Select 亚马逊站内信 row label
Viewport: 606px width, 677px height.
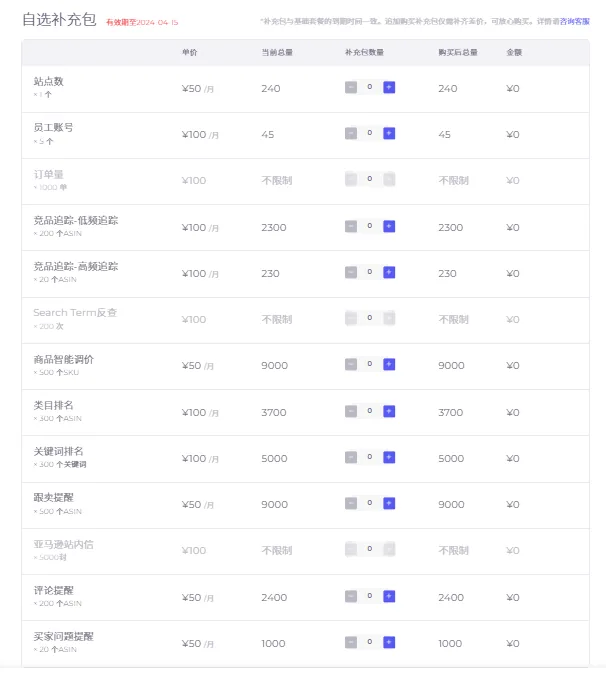[x=63, y=544]
